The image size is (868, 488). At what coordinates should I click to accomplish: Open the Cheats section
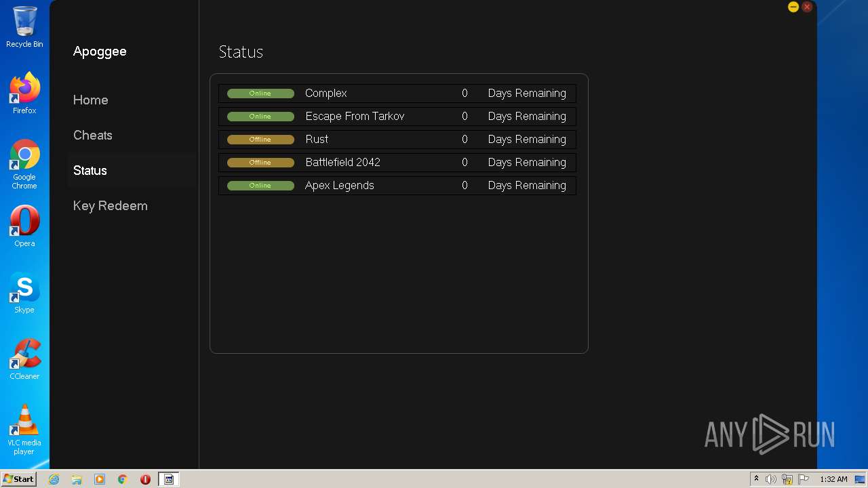coord(93,135)
